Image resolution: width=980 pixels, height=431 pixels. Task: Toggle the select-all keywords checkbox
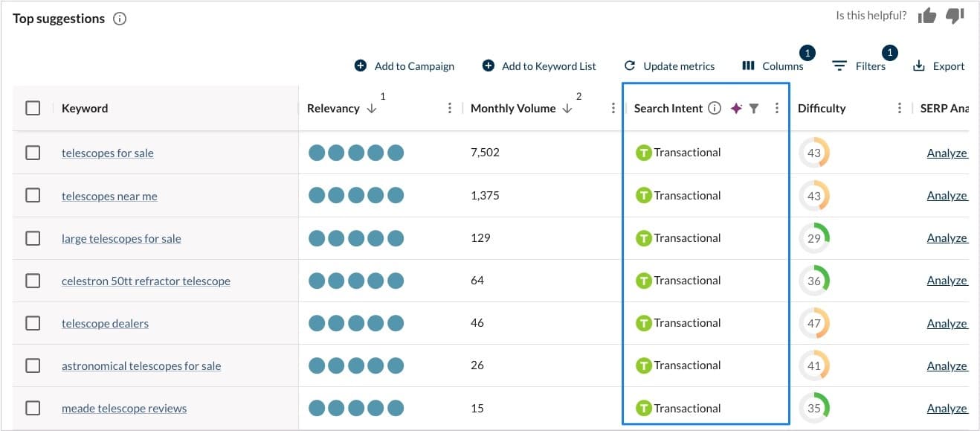[33, 108]
